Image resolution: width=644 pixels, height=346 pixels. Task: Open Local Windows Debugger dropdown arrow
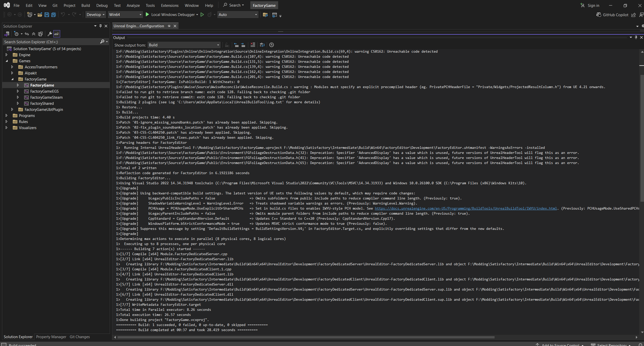197,15
